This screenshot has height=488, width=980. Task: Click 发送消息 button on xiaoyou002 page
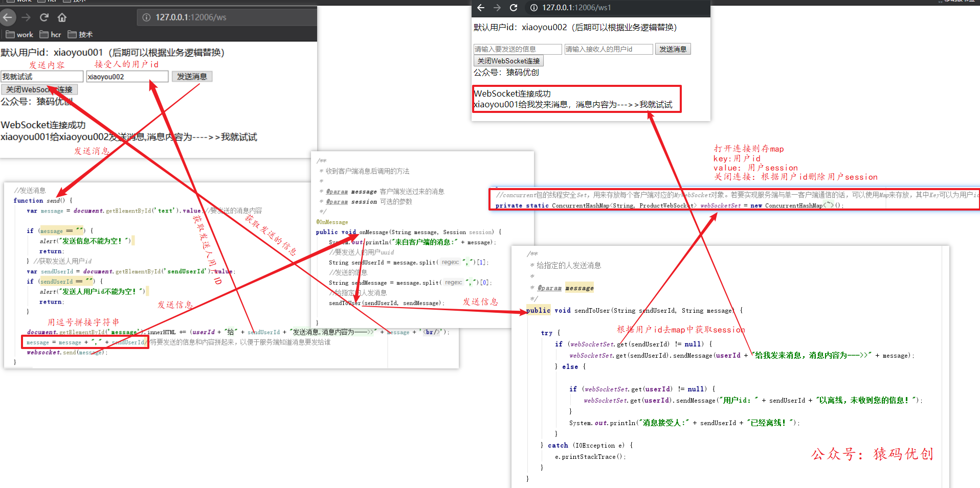tap(673, 49)
